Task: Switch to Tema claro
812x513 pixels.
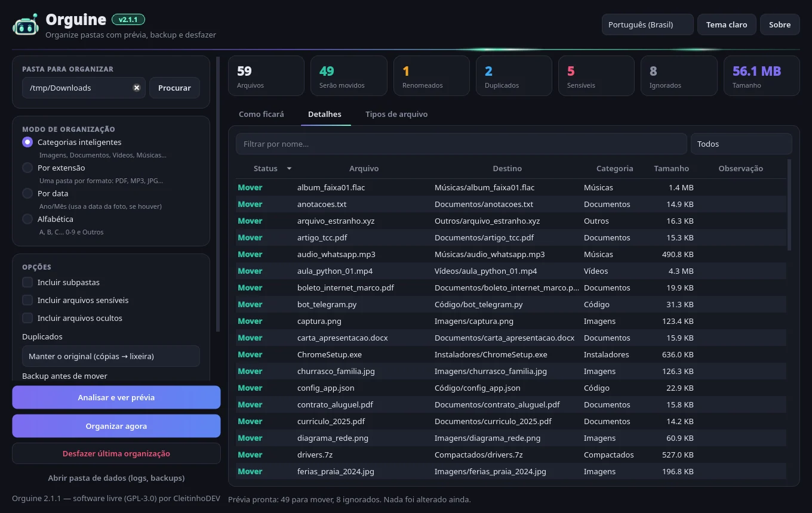Action: point(727,24)
